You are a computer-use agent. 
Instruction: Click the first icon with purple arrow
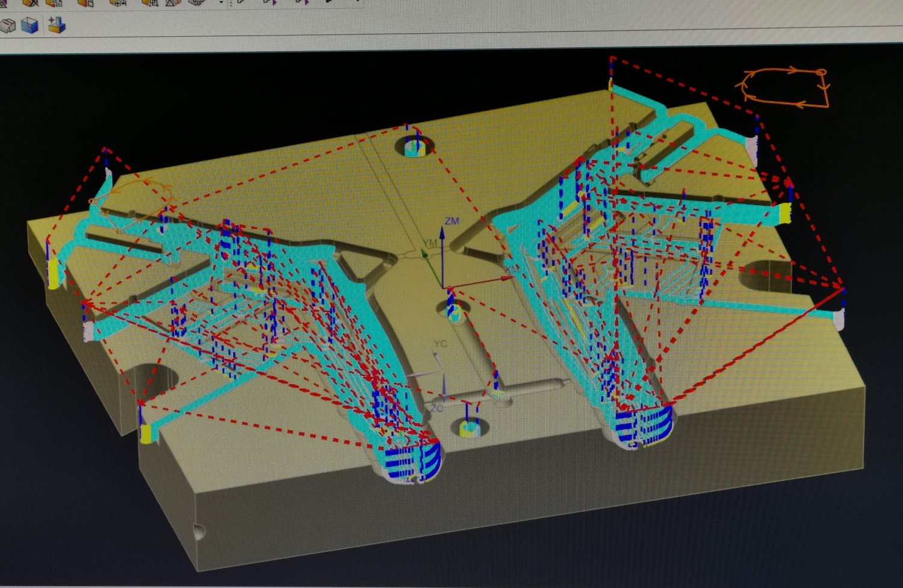(x=271, y=2)
